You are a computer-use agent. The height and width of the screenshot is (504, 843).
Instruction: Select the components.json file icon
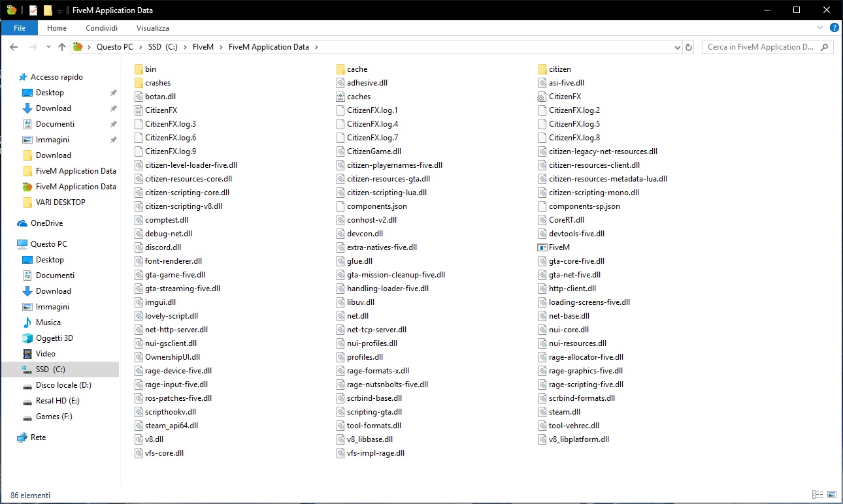(x=340, y=206)
